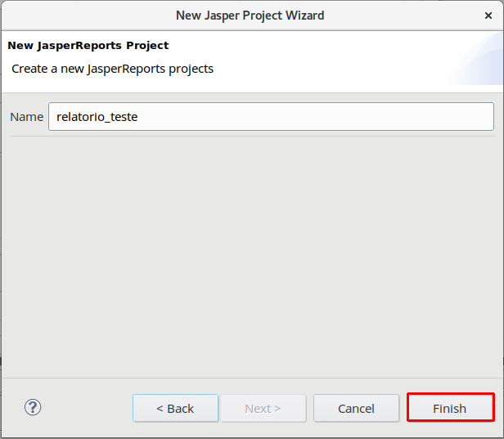This screenshot has width=504, height=439.
Task: Open help with the question mark icon
Action: (33, 407)
